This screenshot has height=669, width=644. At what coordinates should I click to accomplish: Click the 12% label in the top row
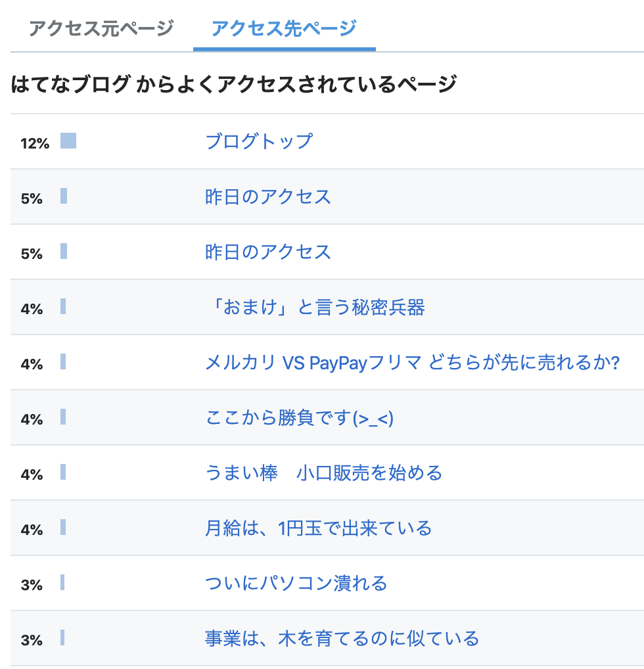coord(35,143)
